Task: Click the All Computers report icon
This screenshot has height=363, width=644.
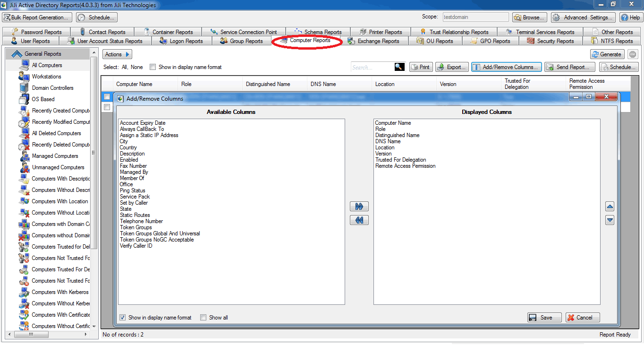Action: click(24, 65)
